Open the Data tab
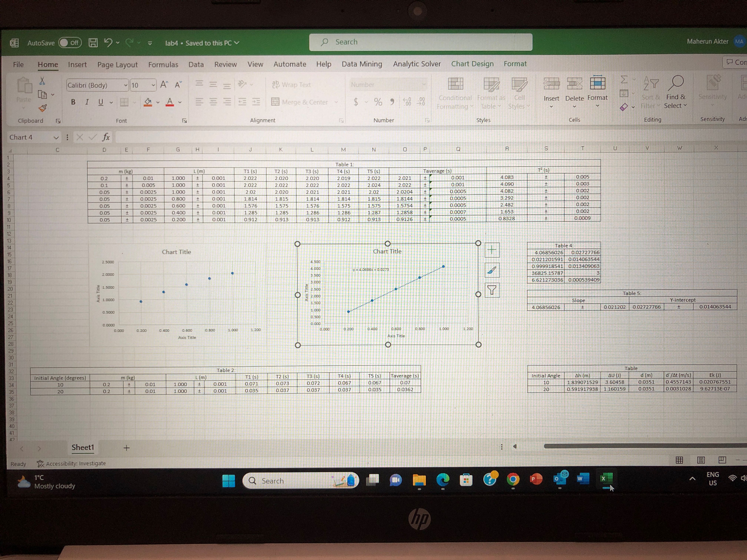Screen dimensions: 747x560 (196, 64)
